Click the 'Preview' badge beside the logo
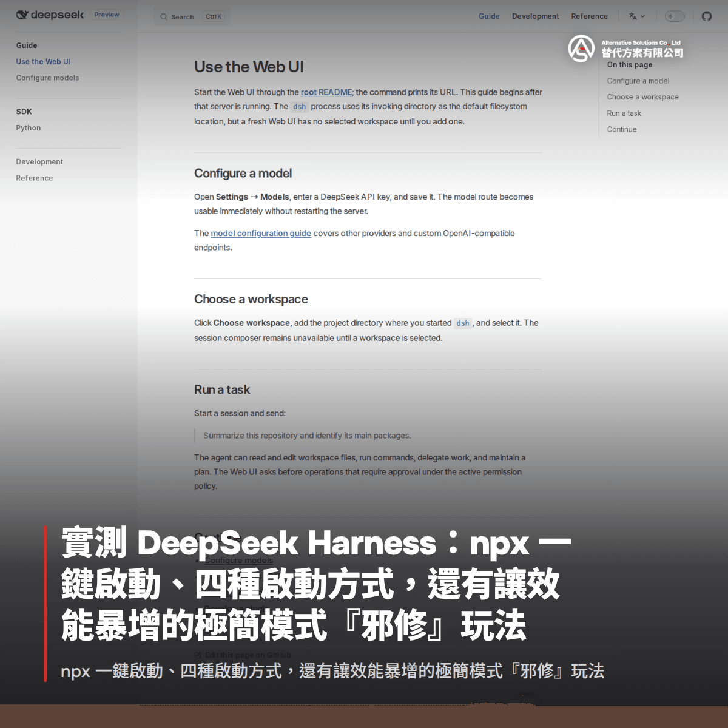 coord(107,15)
